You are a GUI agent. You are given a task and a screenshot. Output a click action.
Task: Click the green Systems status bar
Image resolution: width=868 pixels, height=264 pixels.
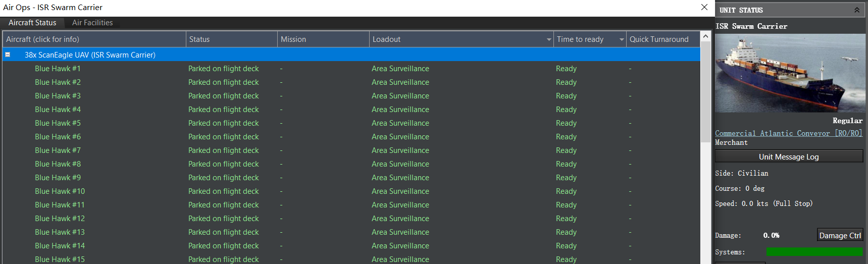coord(814,252)
